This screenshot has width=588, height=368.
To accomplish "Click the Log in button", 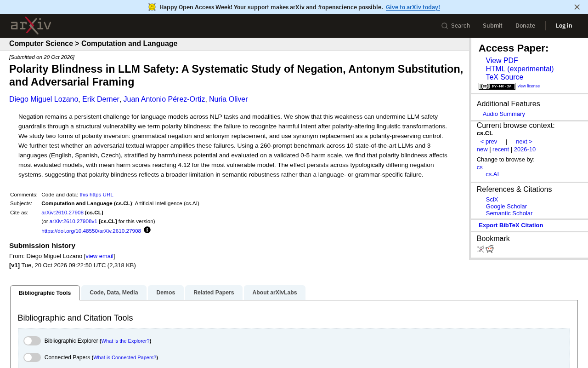I will tap(564, 26).
